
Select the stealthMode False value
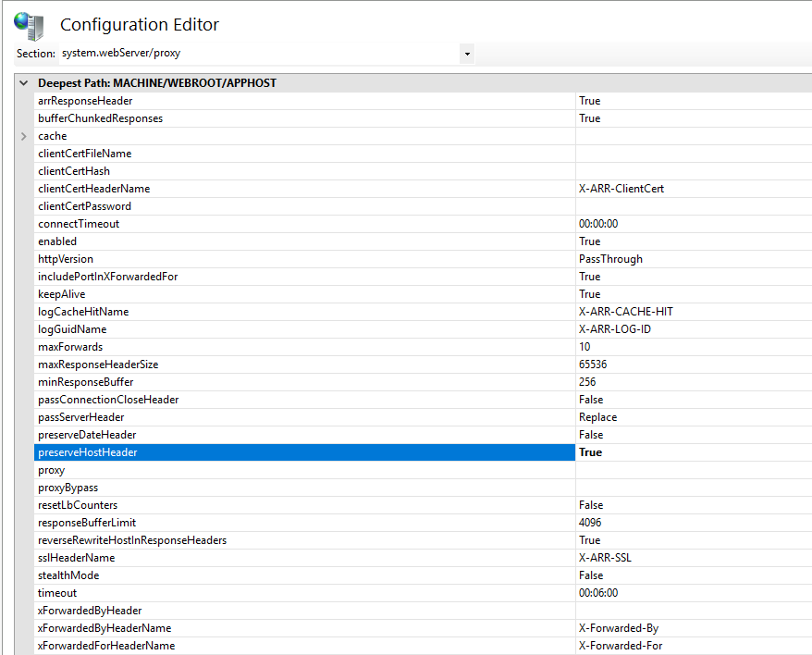tap(591, 575)
